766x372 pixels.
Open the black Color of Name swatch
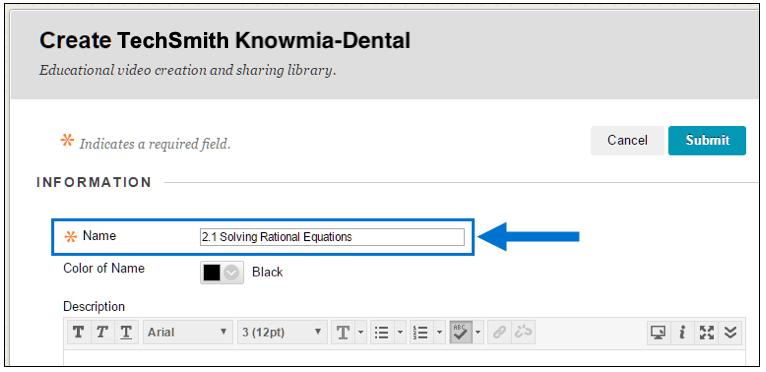(222, 273)
